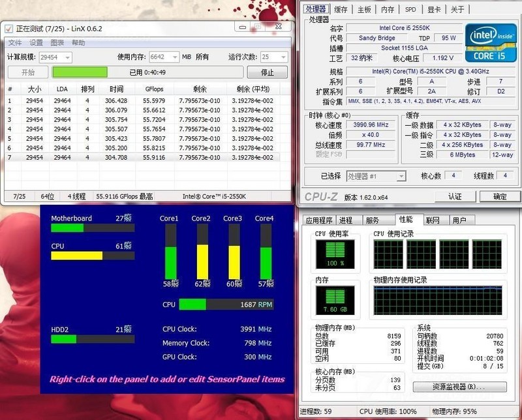Image resolution: width=522 pixels, height=420 pixels.
Task: Click the Intel Core i5 logo in CPU-Z
Action: pos(492,43)
